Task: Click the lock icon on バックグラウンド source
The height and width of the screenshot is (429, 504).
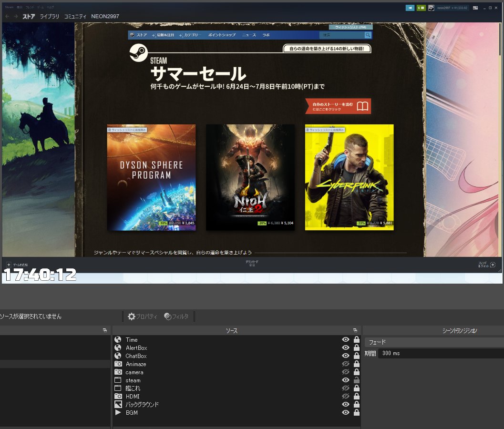Action: [357, 404]
